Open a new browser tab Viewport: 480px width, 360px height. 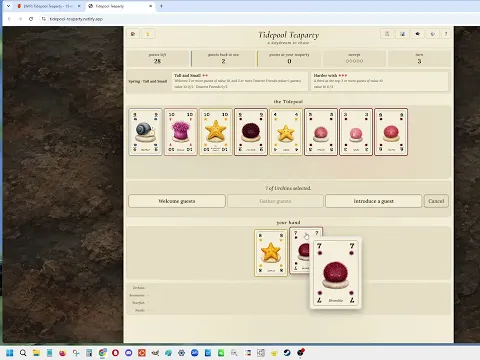161,6
